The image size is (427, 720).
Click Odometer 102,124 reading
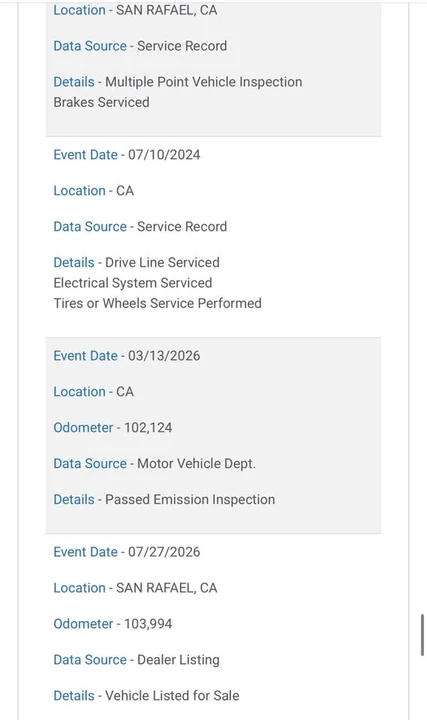coord(113,428)
